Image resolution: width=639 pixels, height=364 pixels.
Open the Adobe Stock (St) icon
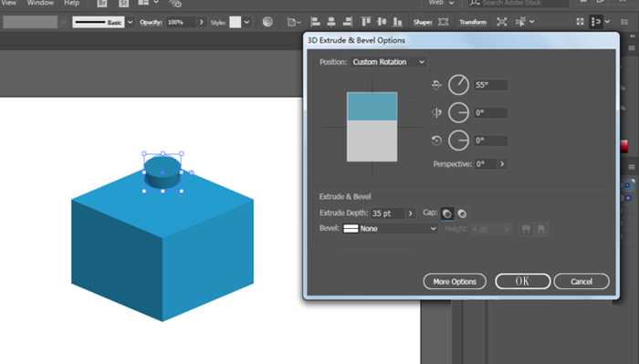(123, 4)
